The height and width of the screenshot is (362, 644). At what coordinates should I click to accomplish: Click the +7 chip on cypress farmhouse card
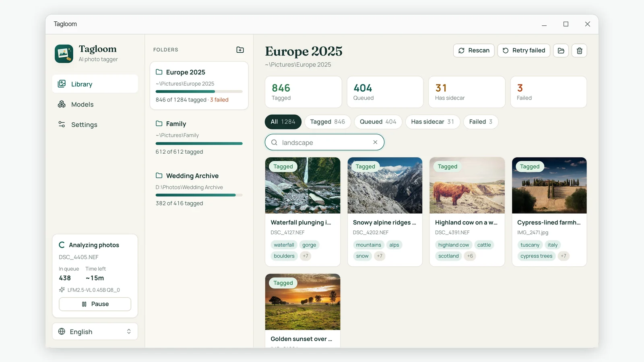pyautogui.click(x=563, y=256)
